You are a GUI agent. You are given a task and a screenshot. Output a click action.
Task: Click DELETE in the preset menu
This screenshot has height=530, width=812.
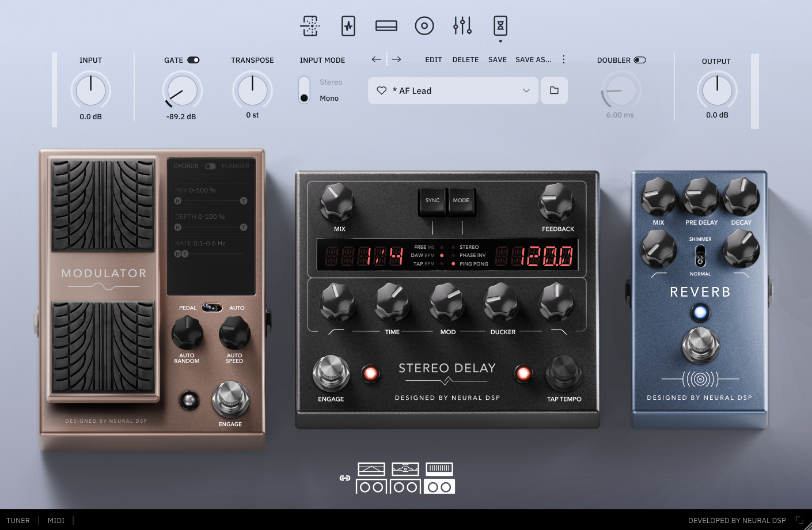(465, 59)
